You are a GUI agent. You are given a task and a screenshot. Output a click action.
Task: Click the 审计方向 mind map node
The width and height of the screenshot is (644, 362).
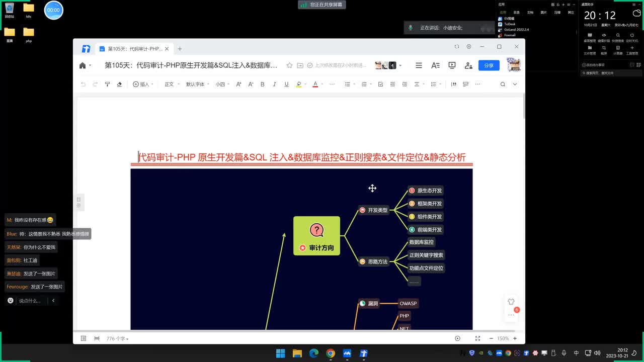(x=316, y=236)
